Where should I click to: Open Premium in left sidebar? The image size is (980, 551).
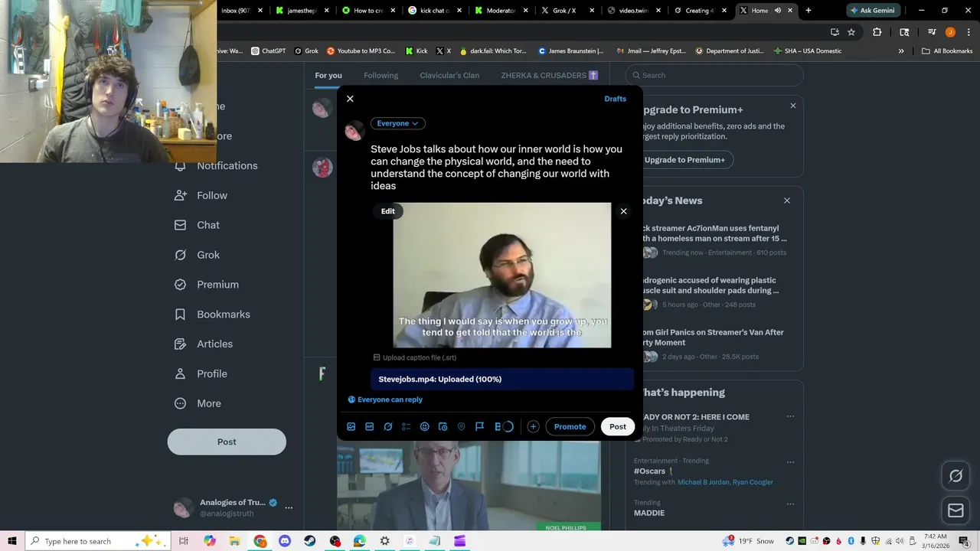(x=207, y=284)
